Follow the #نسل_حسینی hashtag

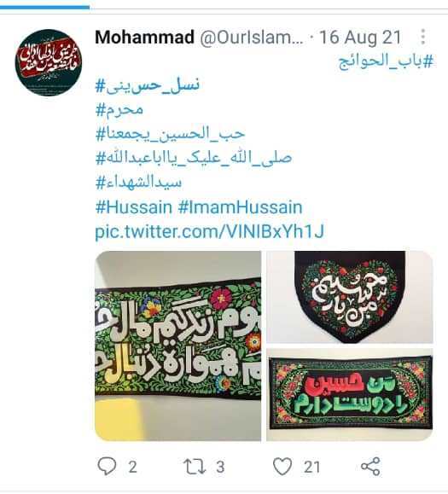(x=148, y=85)
